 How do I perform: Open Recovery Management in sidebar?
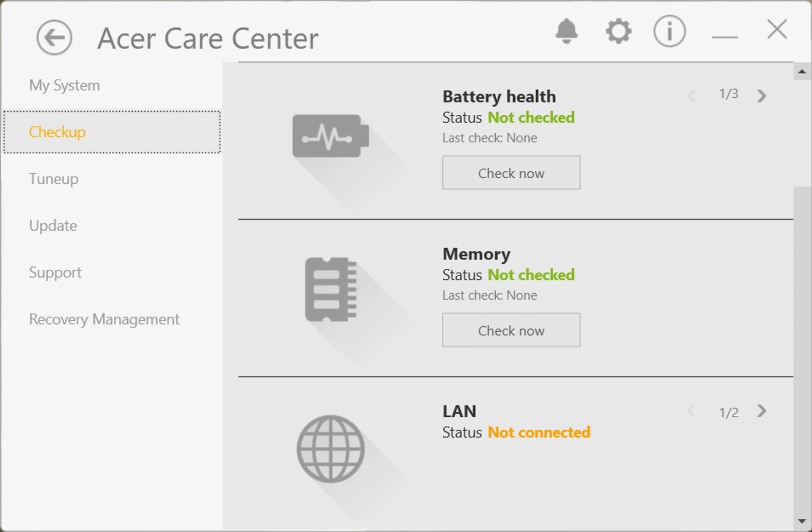(x=104, y=319)
